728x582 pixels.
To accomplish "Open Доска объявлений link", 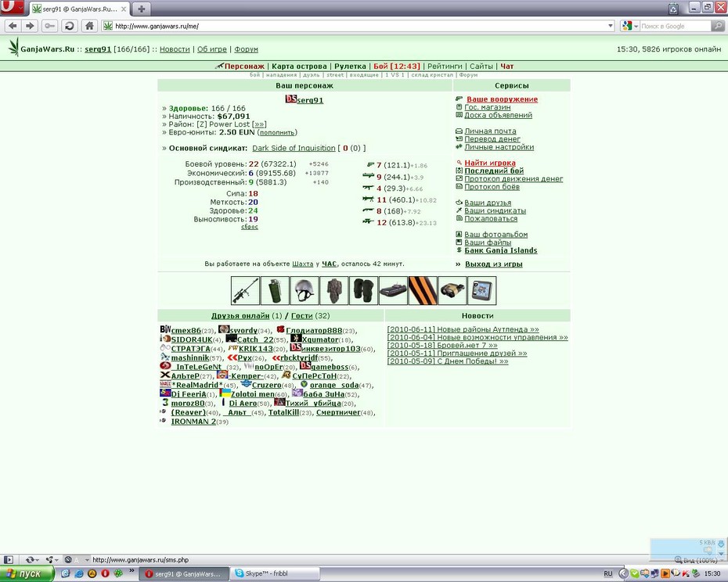I will point(498,115).
